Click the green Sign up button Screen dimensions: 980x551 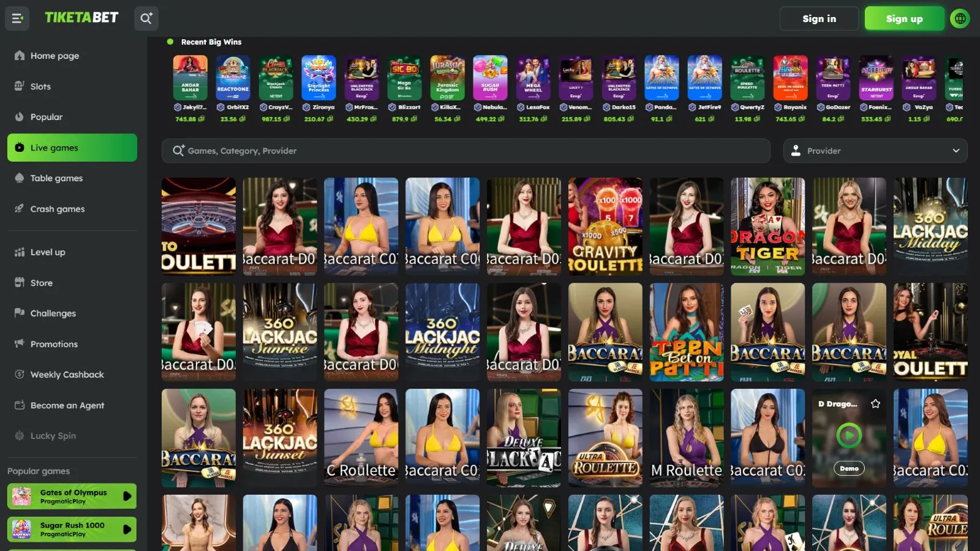(x=904, y=18)
